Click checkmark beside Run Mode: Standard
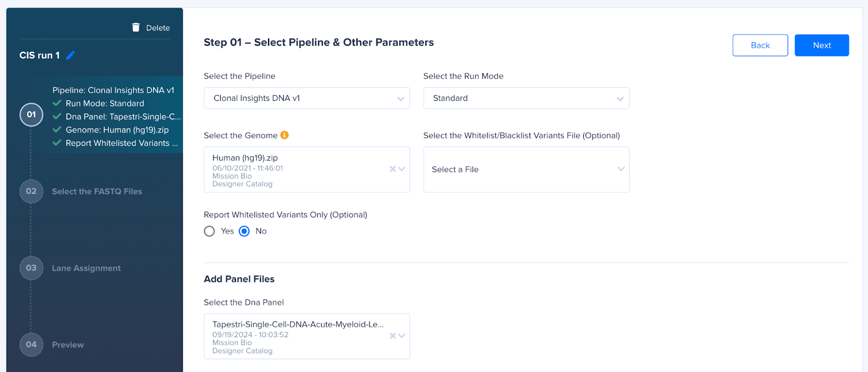868x372 pixels. pyautogui.click(x=57, y=103)
